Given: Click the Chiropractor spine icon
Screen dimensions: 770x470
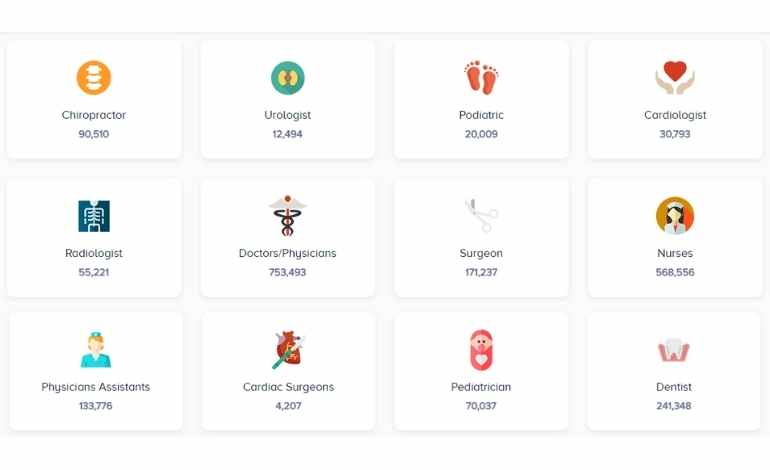Looking at the screenshot, I should 94,78.
